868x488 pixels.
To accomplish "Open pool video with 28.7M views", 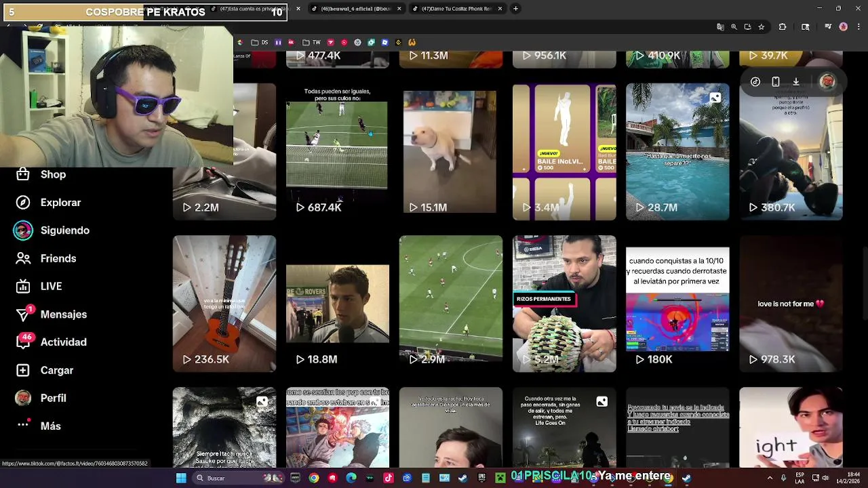I will click(677, 152).
